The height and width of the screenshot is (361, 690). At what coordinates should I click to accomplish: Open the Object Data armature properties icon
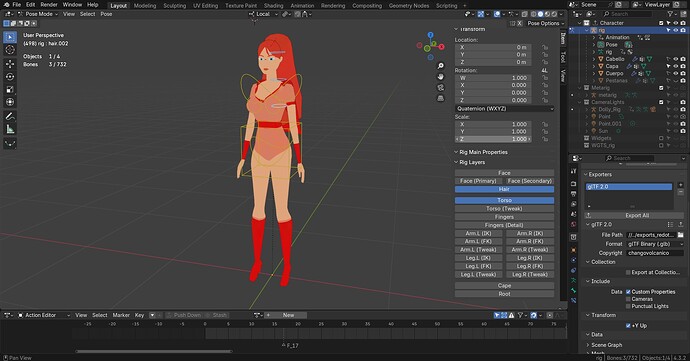click(573, 280)
